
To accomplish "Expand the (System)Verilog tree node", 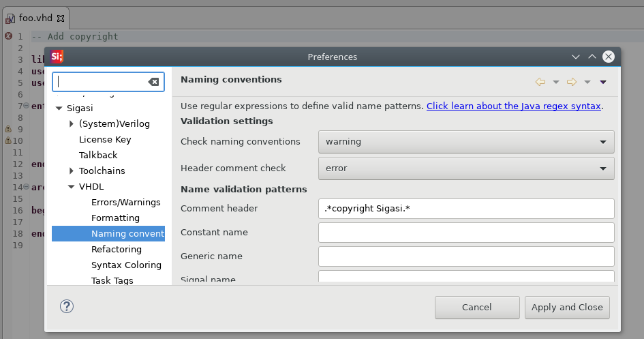I will (x=72, y=123).
